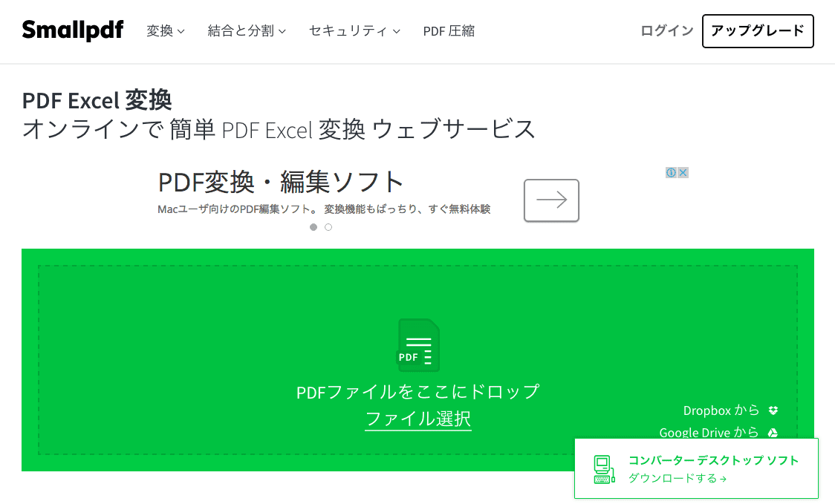This screenshot has height=504, width=835.
Task: Click the Google Drive logo icon
Action: point(773,433)
